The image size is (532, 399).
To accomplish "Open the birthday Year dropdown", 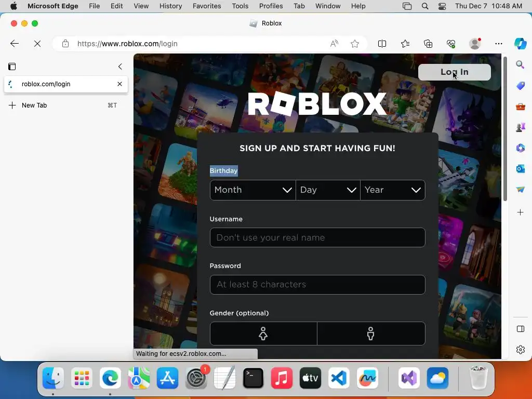I will (393, 190).
